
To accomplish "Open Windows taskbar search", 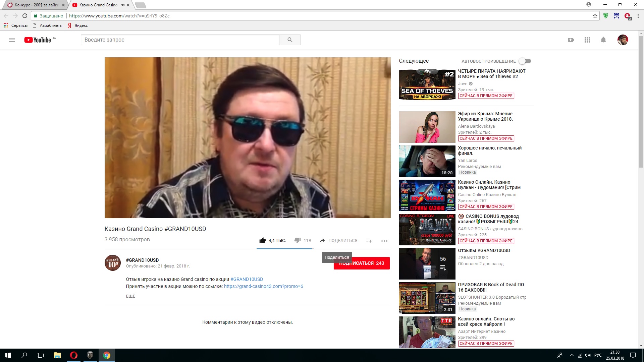I will [24, 355].
